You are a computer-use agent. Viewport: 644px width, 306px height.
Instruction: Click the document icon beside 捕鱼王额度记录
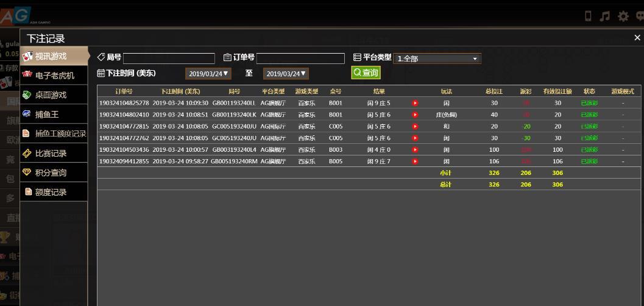click(x=26, y=133)
